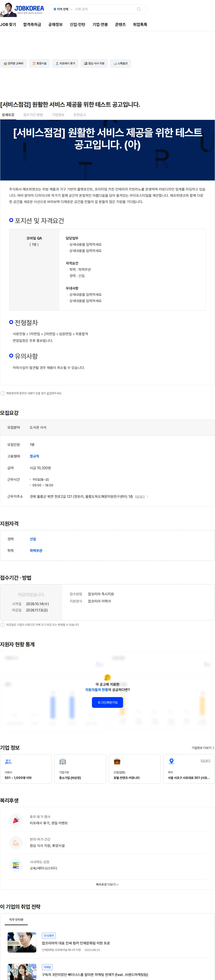The height and width of the screenshot is (980, 215).
Task: Open the 기업·연봉 menu
Action: click(100, 24)
